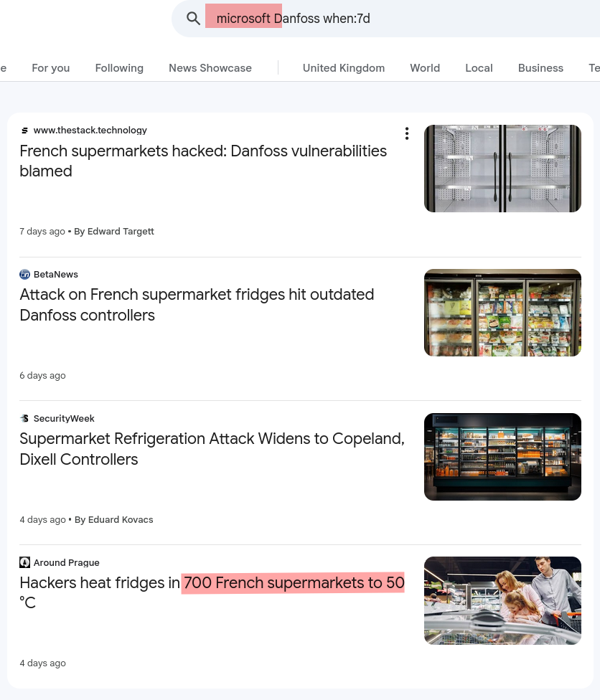Click SecurityWeek source name
Image resolution: width=600 pixels, height=700 pixels.
coord(64,418)
